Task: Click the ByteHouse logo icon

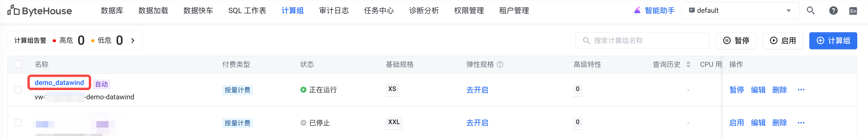Action: click(x=13, y=10)
